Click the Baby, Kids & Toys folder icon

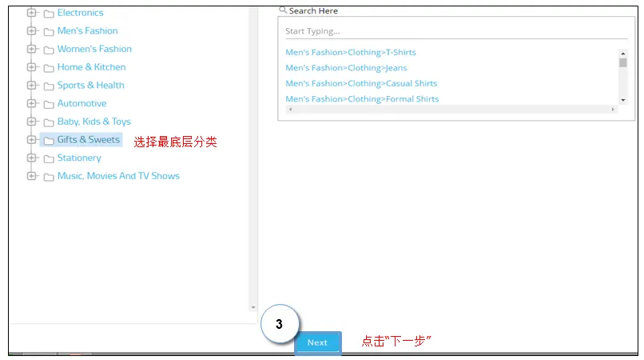[x=49, y=122]
